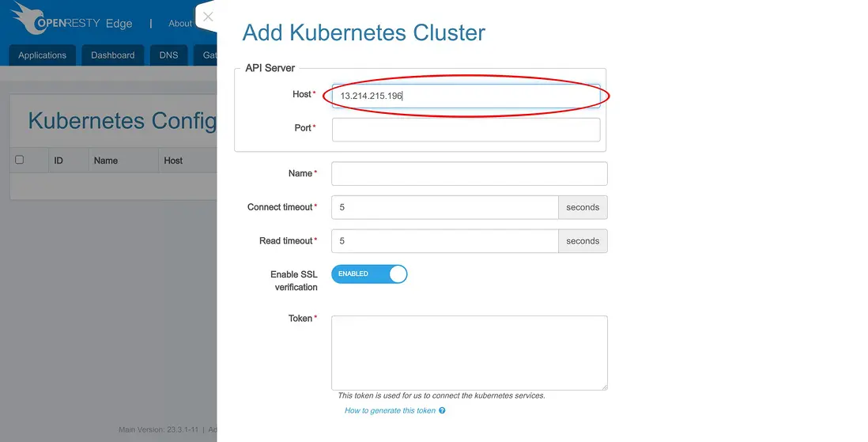Click the Name column header in table
The width and height of the screenshot is (868, 442).
(x=106, y=161)
